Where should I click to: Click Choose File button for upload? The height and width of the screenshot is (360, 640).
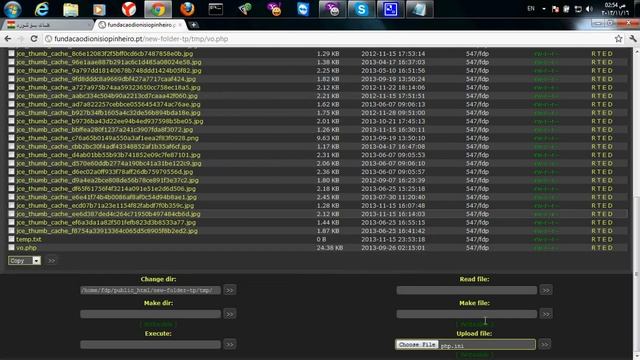pyautogui.click(x=417, y=344)
